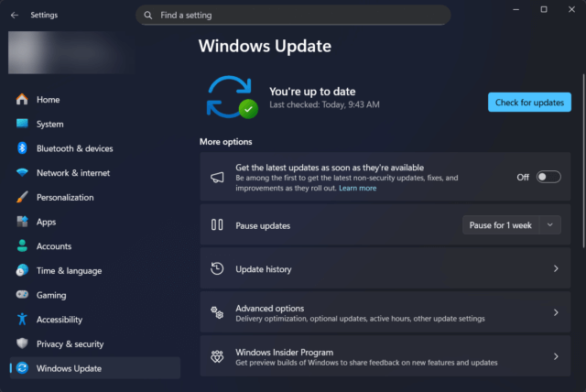Expand Update history chevron
Image resolution: width=586 pixels, height=392 pixels.
coord(556,268)
